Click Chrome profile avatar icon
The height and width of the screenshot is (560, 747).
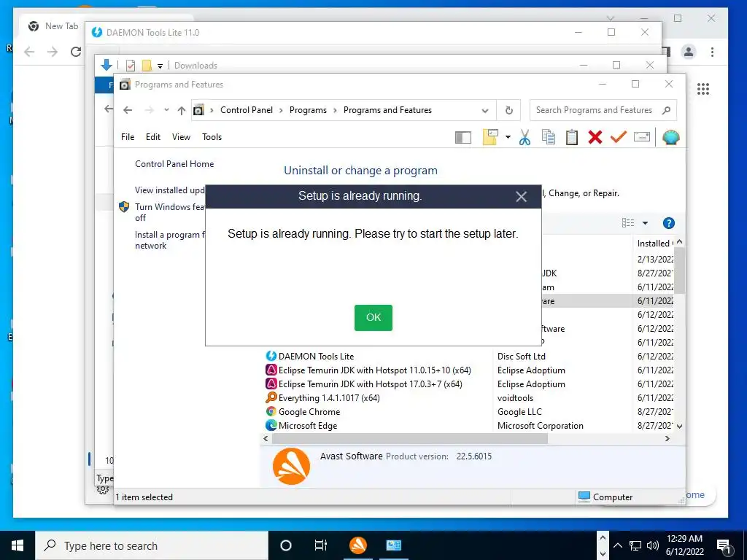(689, 52)
